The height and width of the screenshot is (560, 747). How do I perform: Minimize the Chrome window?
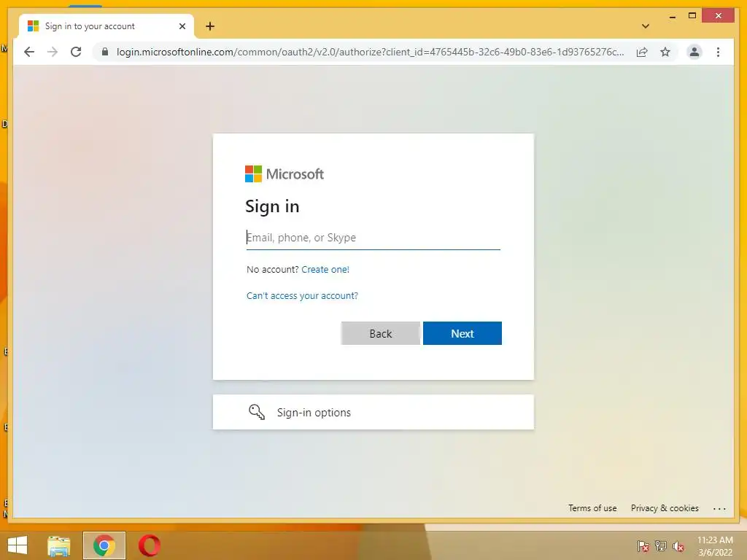tap(672, 16)
